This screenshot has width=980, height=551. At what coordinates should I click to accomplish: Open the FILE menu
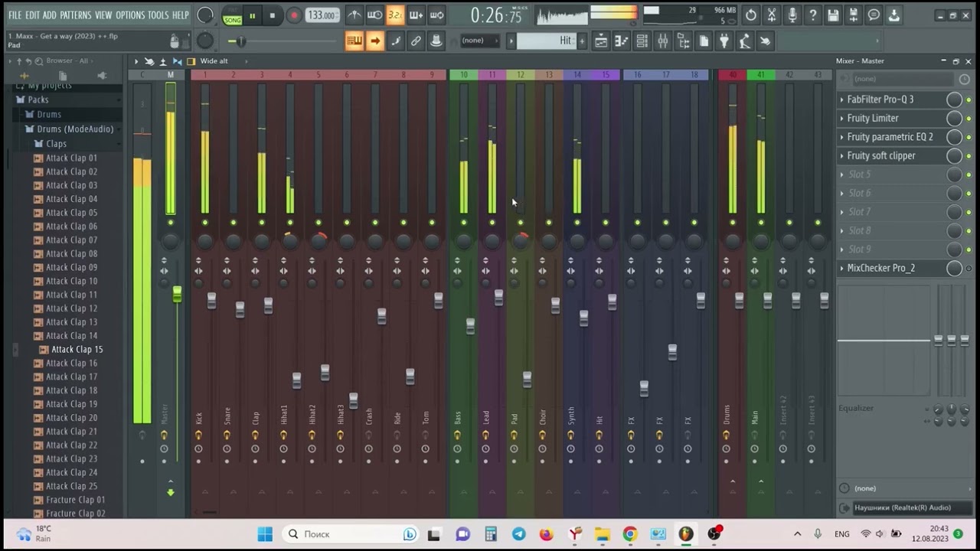15,15
